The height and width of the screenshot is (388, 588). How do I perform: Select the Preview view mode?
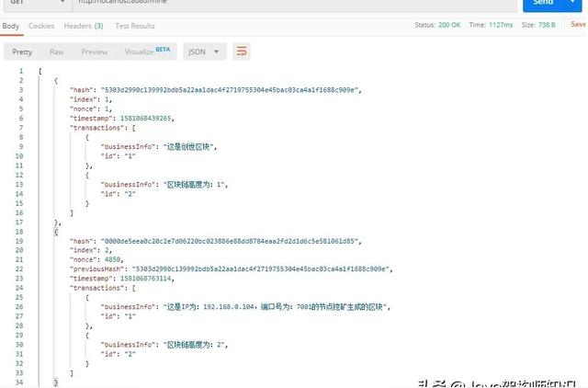95,51
